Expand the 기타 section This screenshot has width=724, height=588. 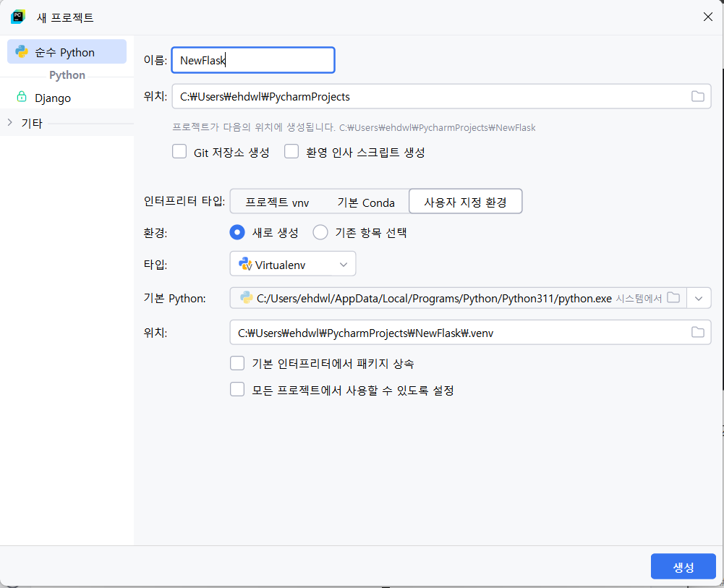9,122
